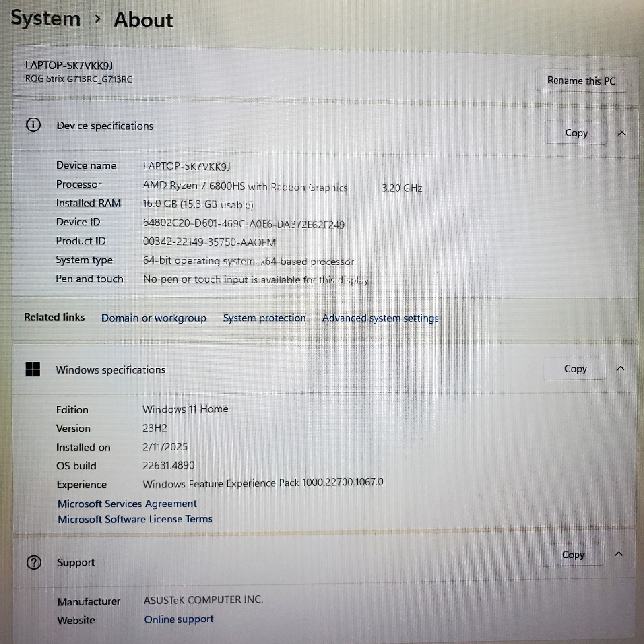
Task: Rename this PC button
Action: (581, 81)
